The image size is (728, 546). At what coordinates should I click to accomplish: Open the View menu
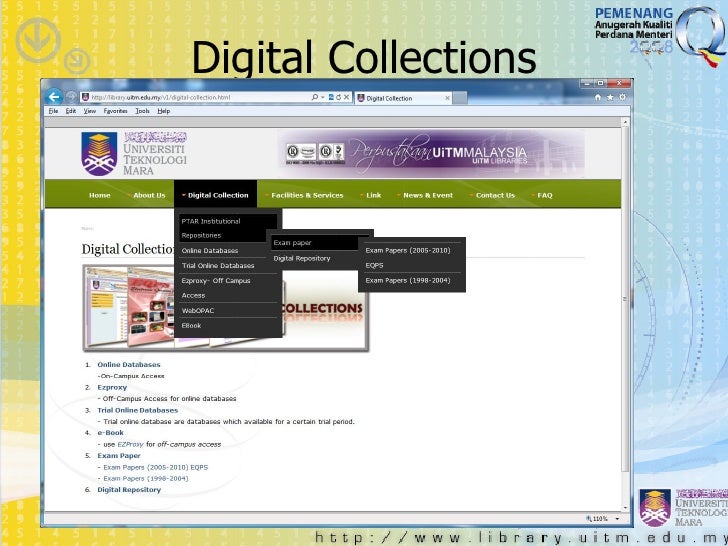tap(90, 111)
